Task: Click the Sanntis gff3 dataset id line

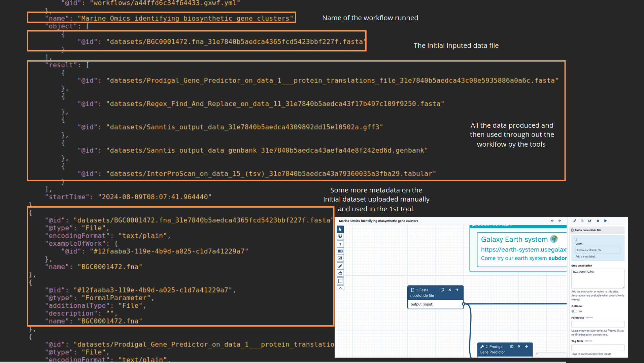Action: pyautogui.click(x=230, y=127)
